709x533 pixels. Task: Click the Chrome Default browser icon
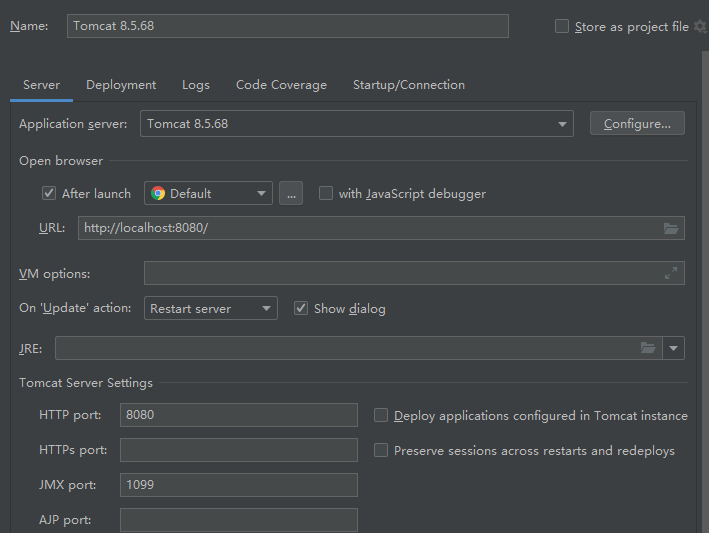coord(158,193)
